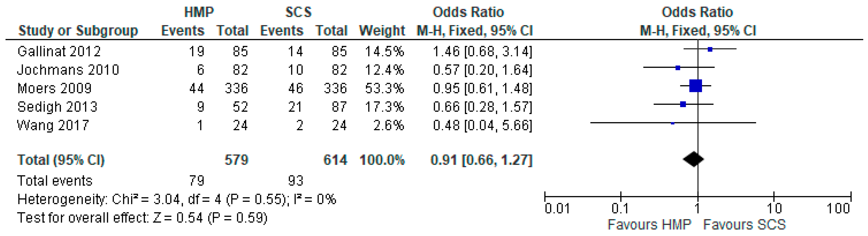Viewport: 868px width, 236px height.
Task: Click the "Total (95% CI)" row label
Action: (x=61, y=160)
